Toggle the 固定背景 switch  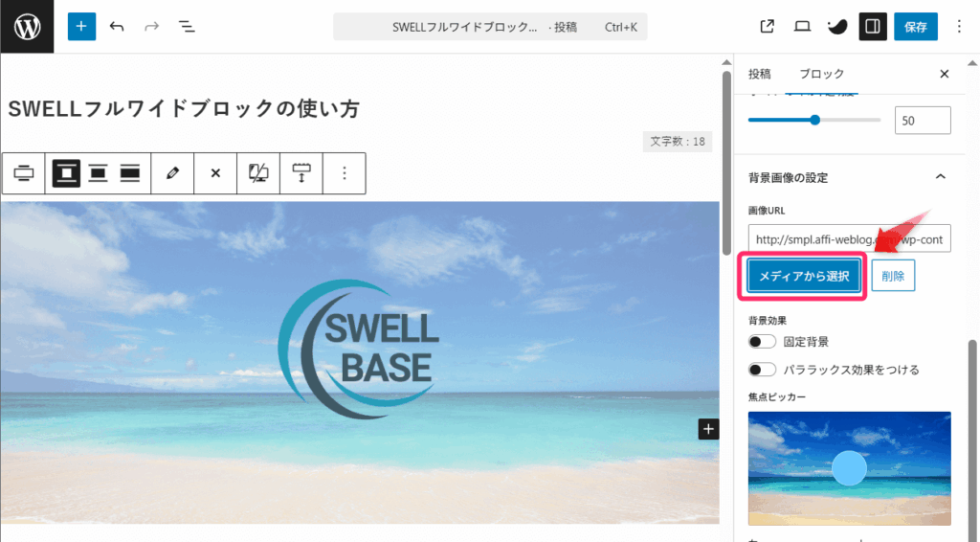(x=762, y=341)
